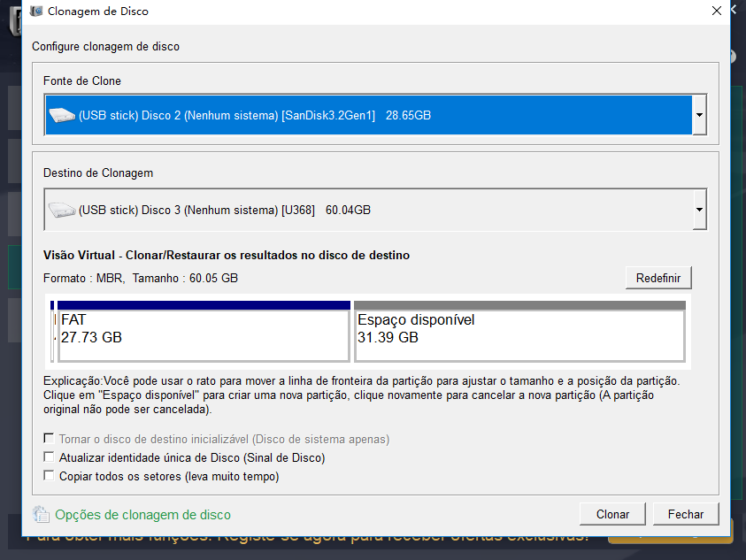746x560 pixels.
Task: Open the Destino de Clonagem dropdown arrow
Action: click(x=699, y=211)
